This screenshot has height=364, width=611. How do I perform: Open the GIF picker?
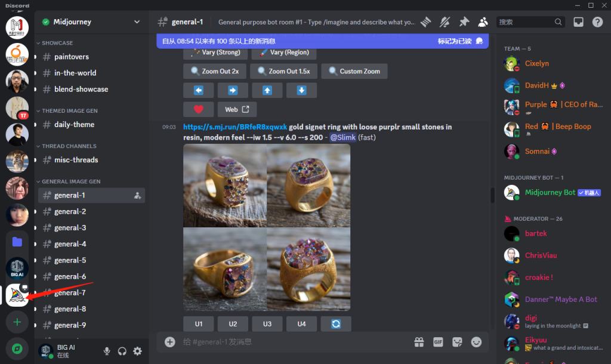click(438, 342)
